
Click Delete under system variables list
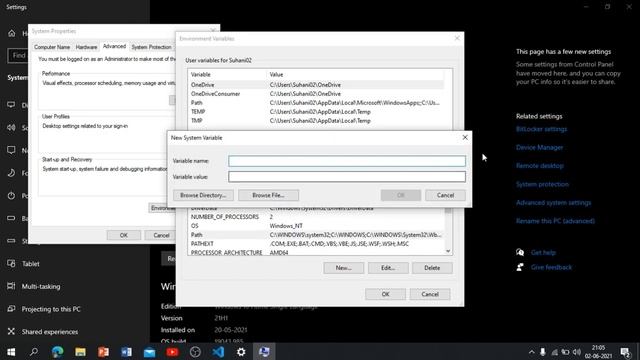[432, 268]
